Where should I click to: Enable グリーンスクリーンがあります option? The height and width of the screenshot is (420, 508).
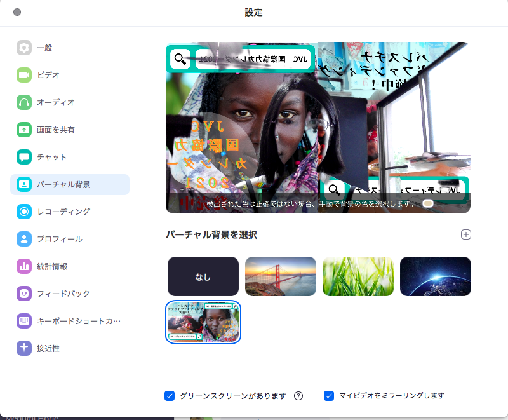pos(170,396)
